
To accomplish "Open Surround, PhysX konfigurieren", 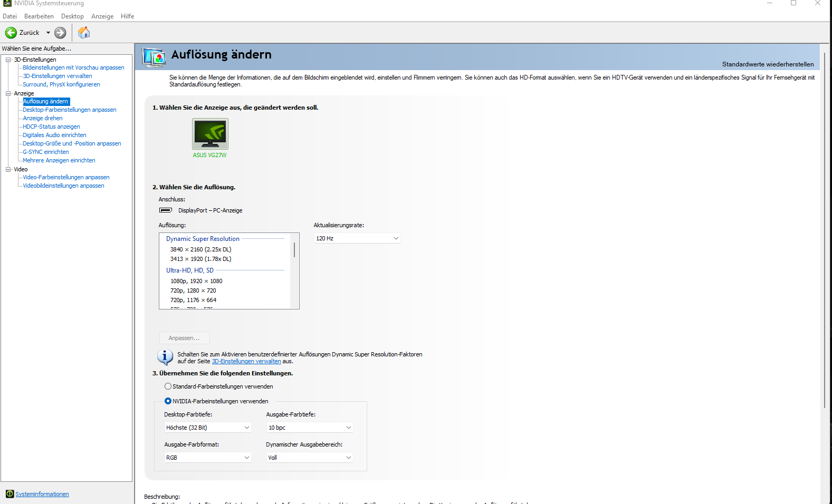I will [x=61, y=84].
